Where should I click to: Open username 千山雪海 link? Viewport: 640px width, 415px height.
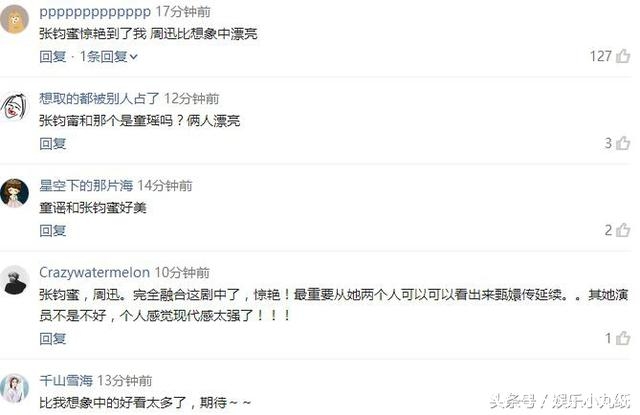click(66, 380)
